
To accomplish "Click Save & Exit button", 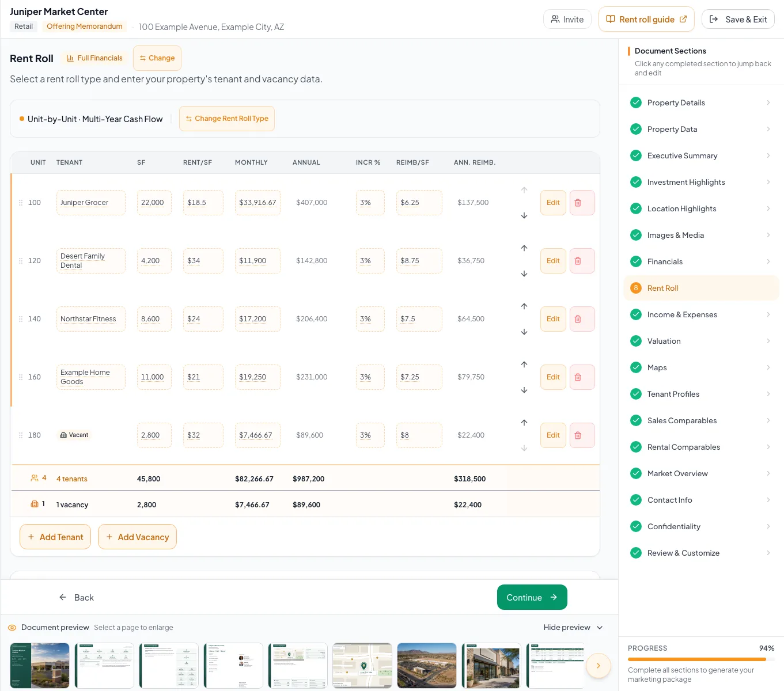I will (x=738, y=19).
